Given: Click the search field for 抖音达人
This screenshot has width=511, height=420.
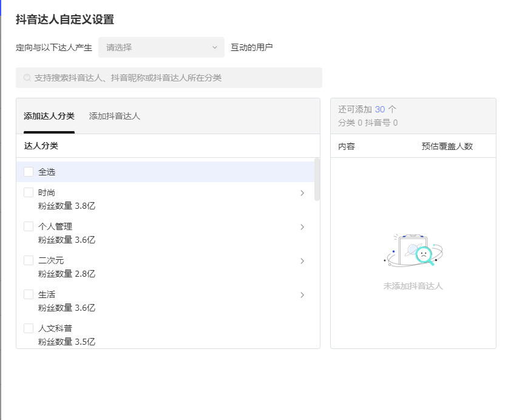Looking at the screenshot, I should coord(169,78).
